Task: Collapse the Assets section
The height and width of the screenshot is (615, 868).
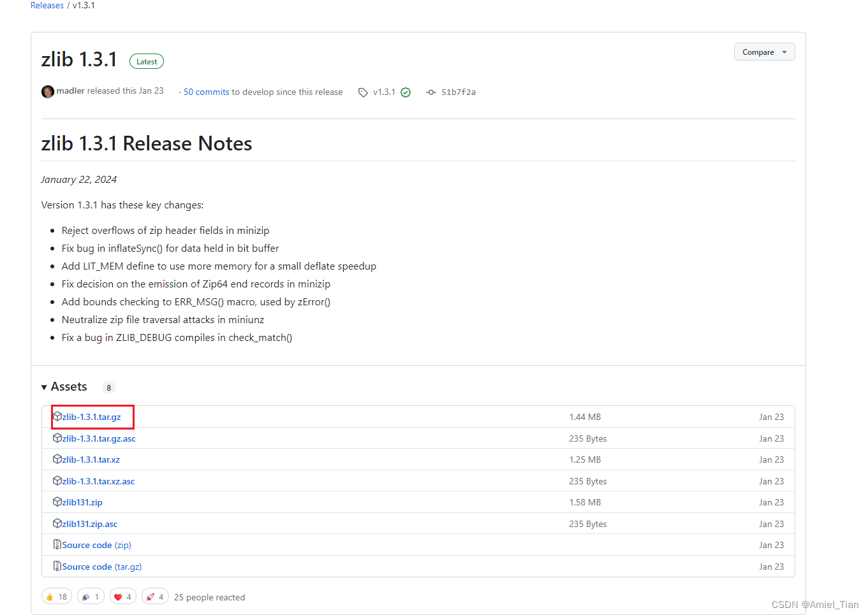Action: click(x=64, y=387)
